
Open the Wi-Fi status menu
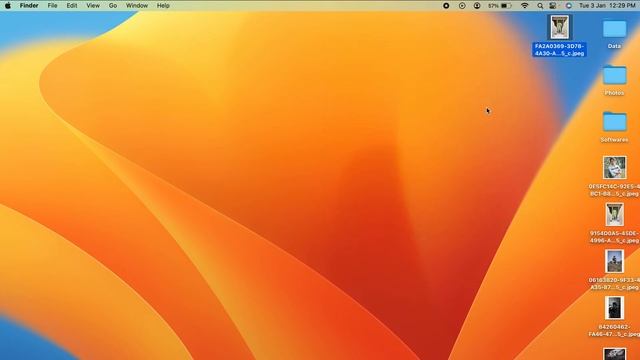click(x=525, y=6)
